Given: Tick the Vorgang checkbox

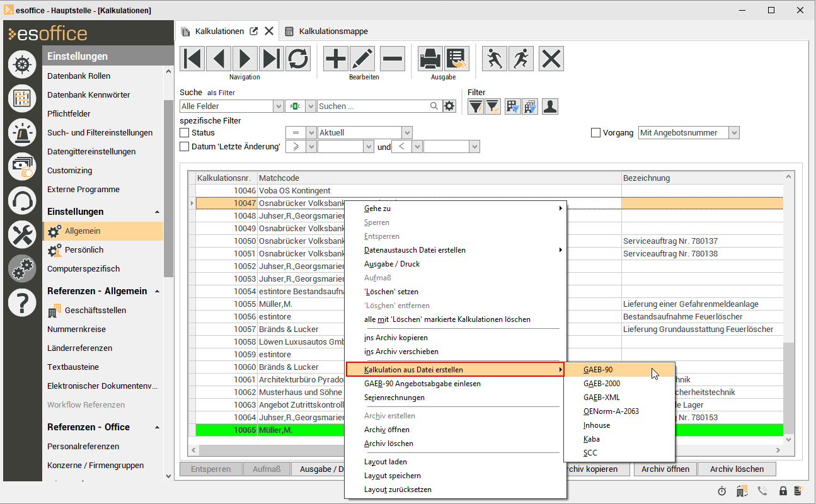Looking at the screenshot, I should [x=595, y=133].
